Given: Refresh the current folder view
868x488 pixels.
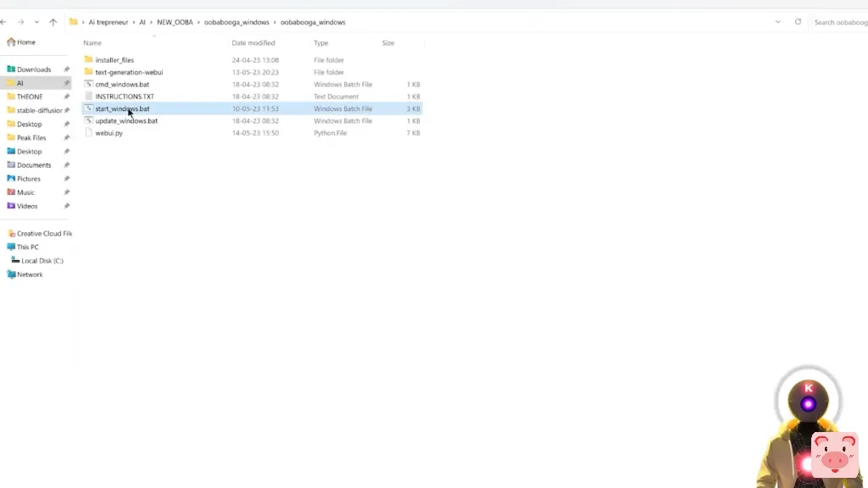Looking at the screenshot, I should tap(798, 22).
